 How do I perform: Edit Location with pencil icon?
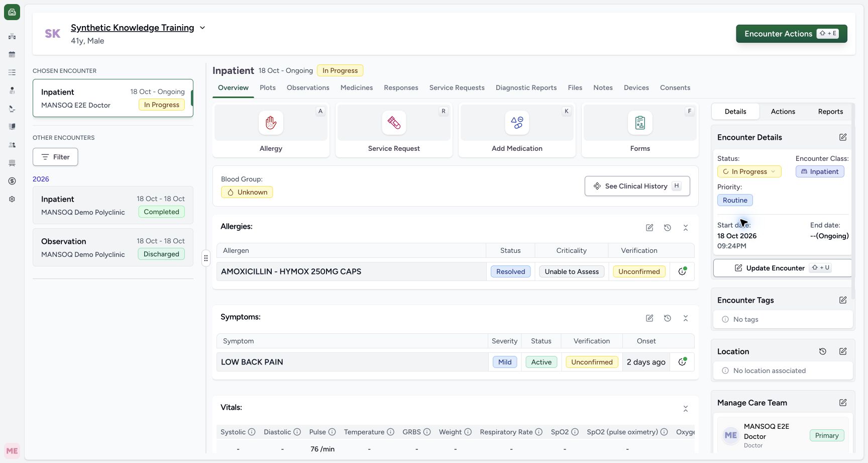pyautogui.click(x=843, y=351)
